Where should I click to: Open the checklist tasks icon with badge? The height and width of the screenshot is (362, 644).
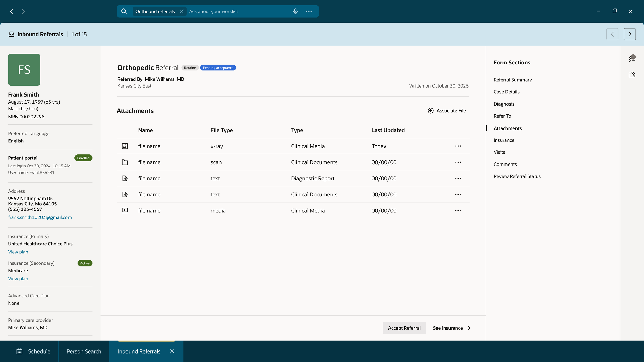pyautogui.click(x=632, y=58)
